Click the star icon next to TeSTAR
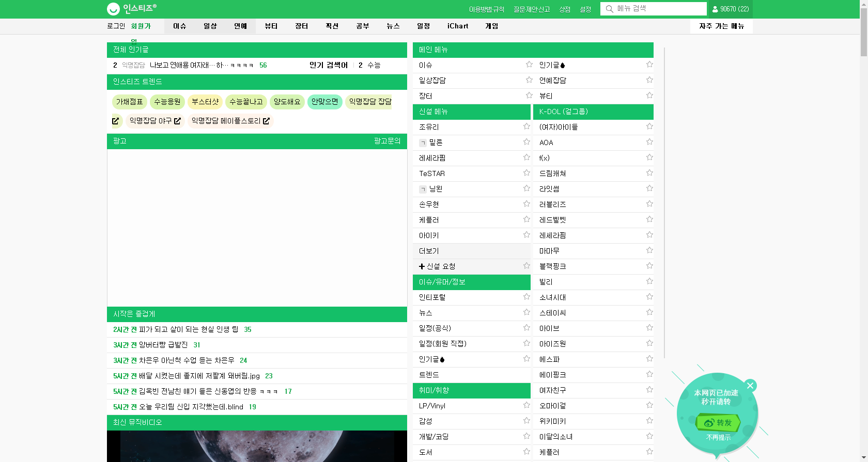868x462 pixels. coord(526,173)
